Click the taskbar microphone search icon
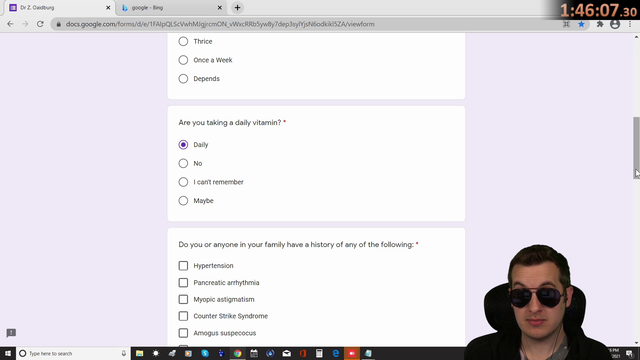640x360 pixels. (x=124, y=353)
